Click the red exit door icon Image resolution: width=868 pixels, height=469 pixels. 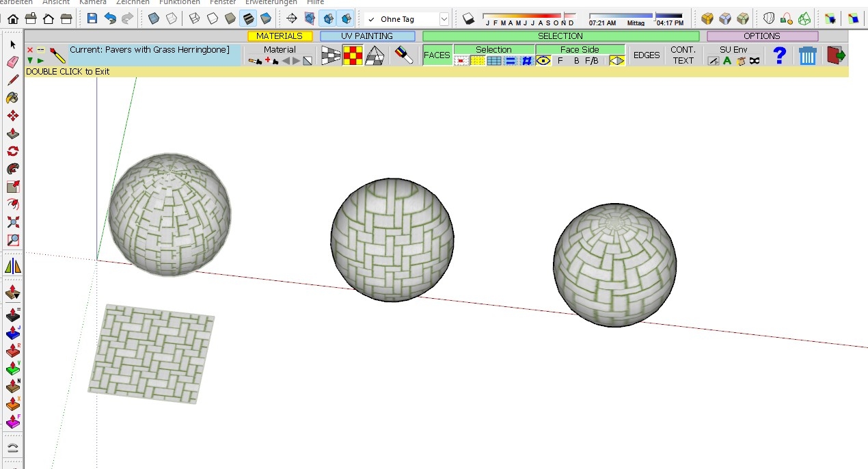click(x=836, y=55)
